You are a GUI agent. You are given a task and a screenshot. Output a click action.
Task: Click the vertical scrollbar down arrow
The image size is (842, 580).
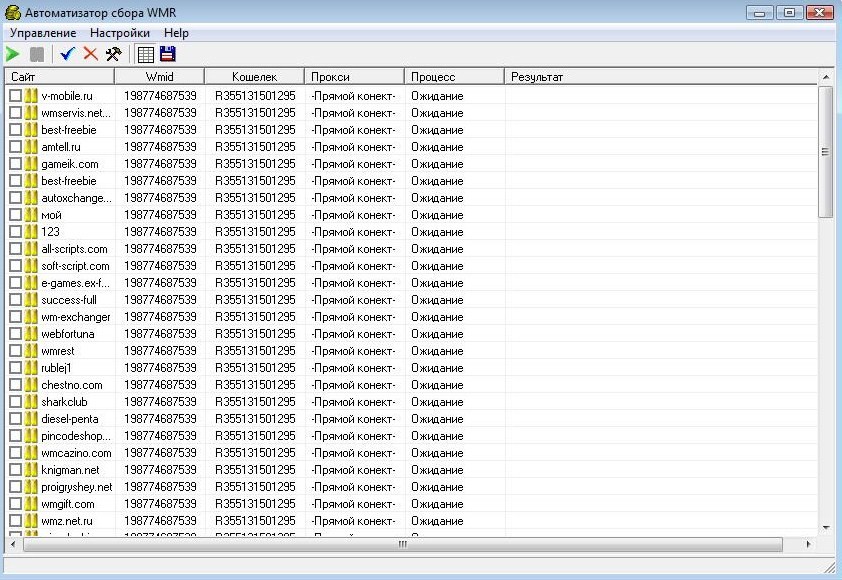(826, 527)
